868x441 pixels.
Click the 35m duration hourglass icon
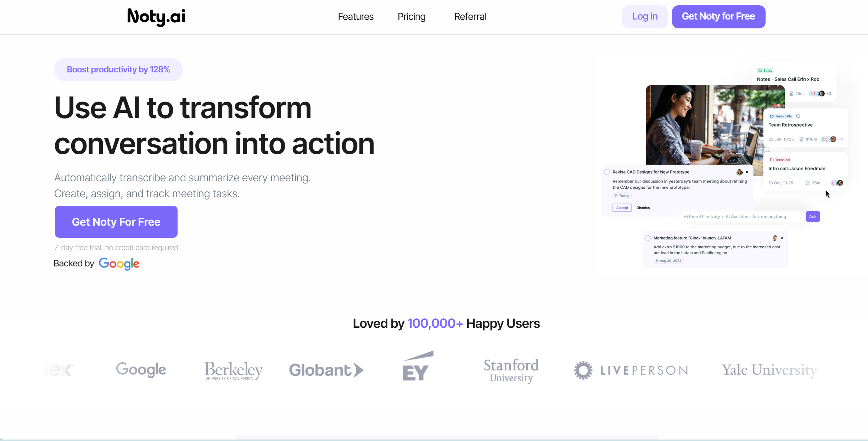pyautogui.click(x=808, y=183)
